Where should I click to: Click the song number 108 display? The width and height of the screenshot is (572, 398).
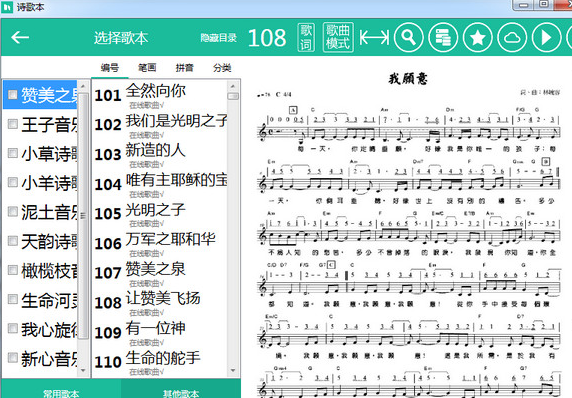pyautogui.click(x=267, y=38)
